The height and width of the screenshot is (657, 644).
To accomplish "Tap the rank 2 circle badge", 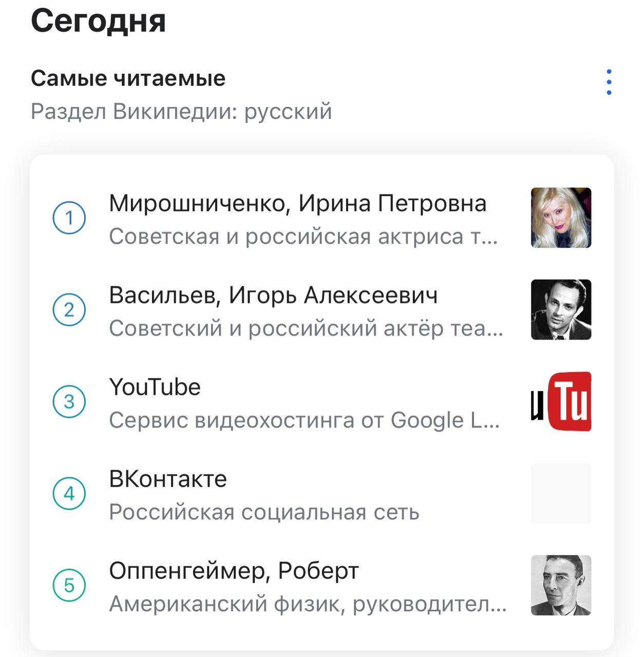I will [x=69, y=310].
